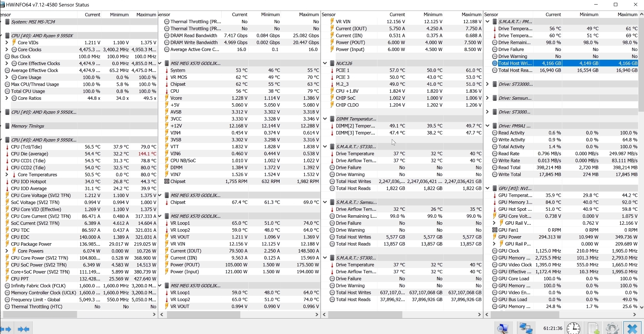Select the Frequency Limit - Global row
This screenshot has width=644, height=334.
click(x=80, y=300)
